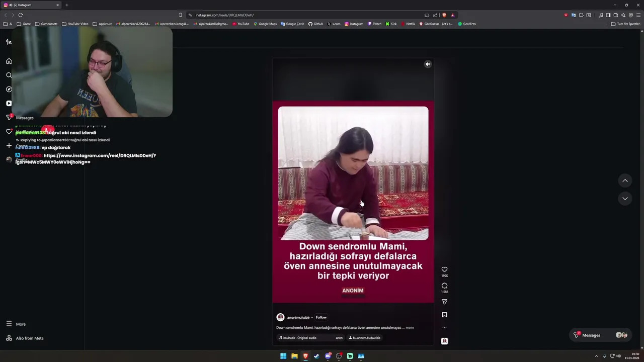This screenshot has height=362, width=644.
Task: Open the Reels icon in sidebar
Action: (x=9, y=103)
